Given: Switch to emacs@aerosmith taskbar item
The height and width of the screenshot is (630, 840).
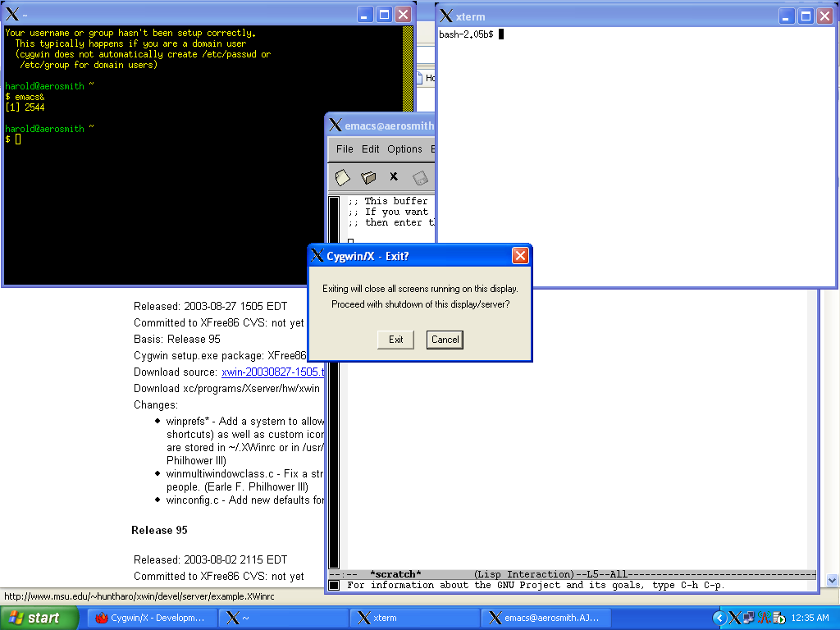Looking at the screenshot, I should pos(546,618).
